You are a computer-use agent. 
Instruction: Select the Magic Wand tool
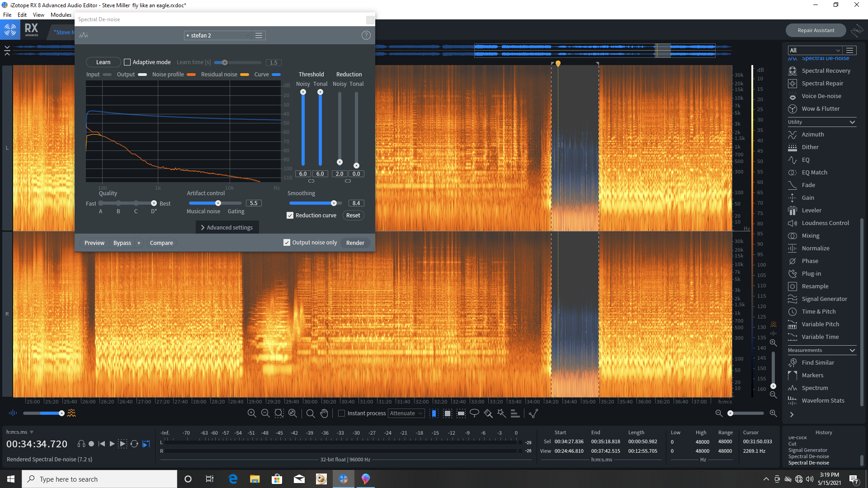coord(501,413)
